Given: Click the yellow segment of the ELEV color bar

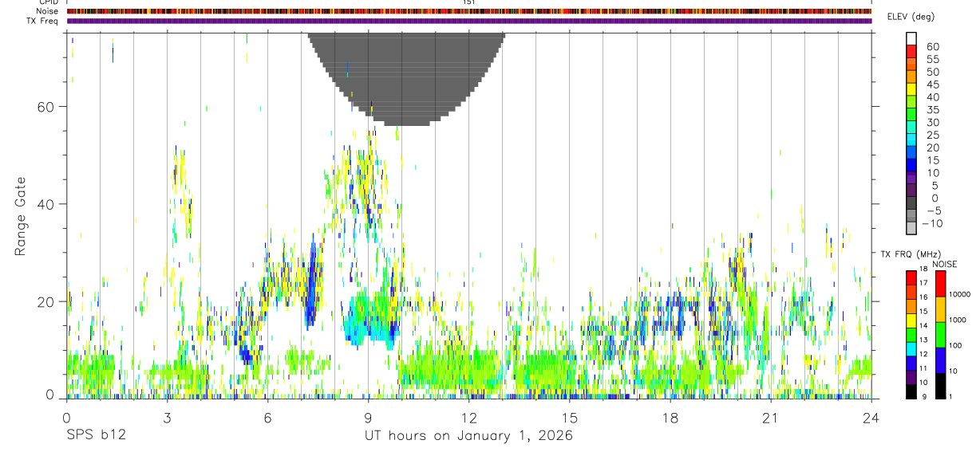Looking at the screenshot, I should pyautogui.click(x=911, y=89).
